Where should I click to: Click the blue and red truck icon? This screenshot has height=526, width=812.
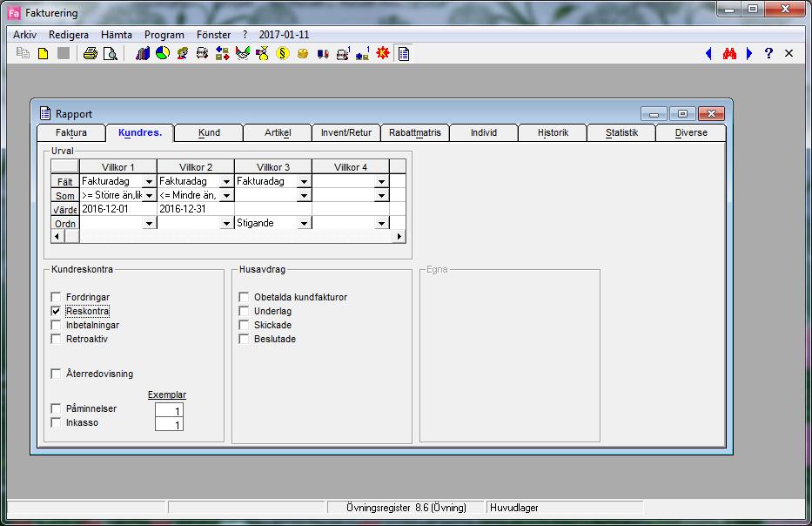pos(323,53)
